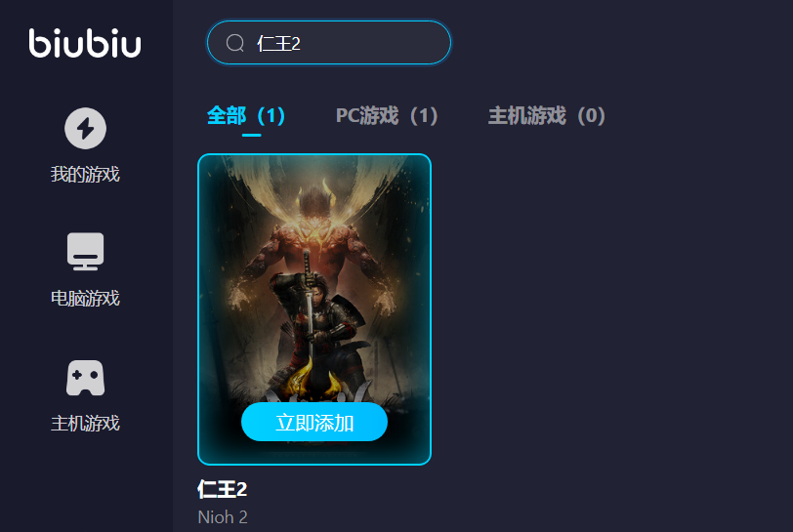The image size is (793, 532).
Task: Select the 我的游戏 sidebar label
Action: [85, 174]
